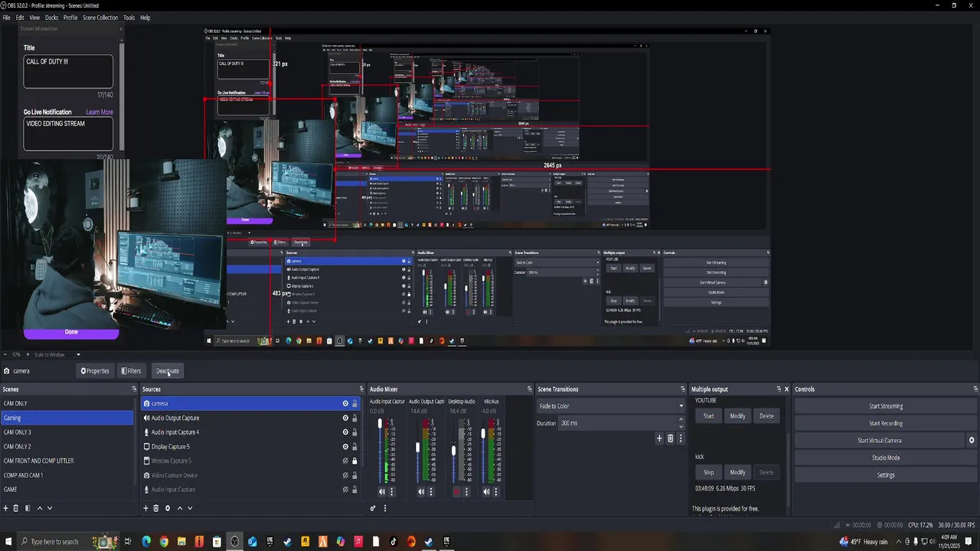The height and width of the screenshot is (551, 980).
Task: Close the Multiple output dock
Action: 786,390
